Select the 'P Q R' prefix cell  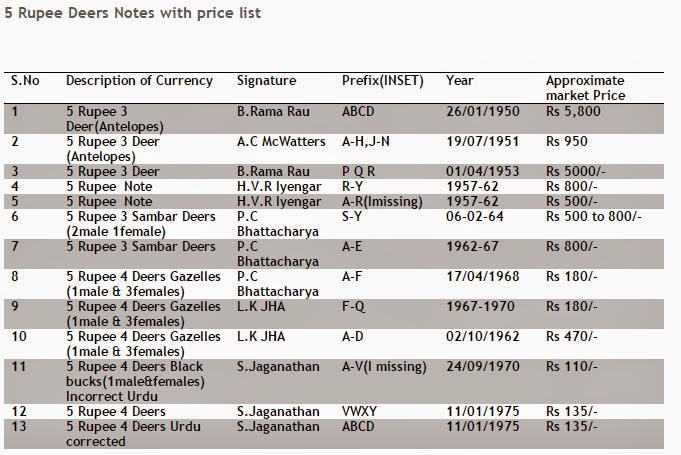coord(358,172)
